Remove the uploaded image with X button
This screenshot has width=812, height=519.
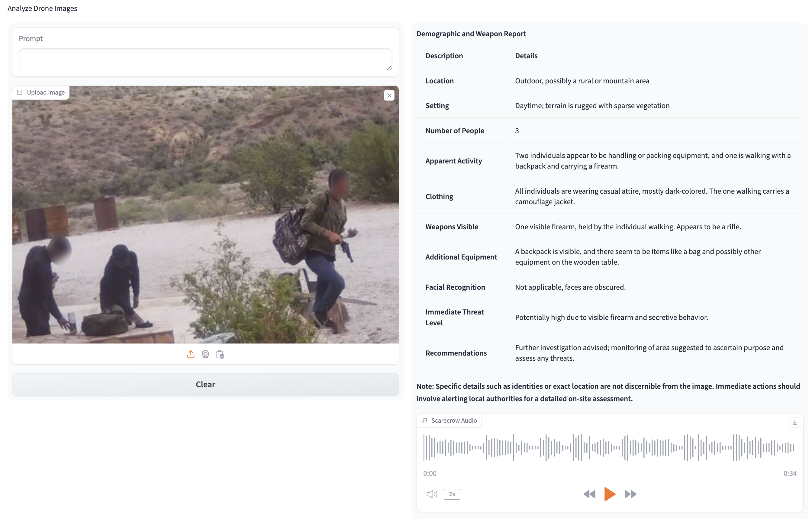pyautogui.click(x=389, y=95)
